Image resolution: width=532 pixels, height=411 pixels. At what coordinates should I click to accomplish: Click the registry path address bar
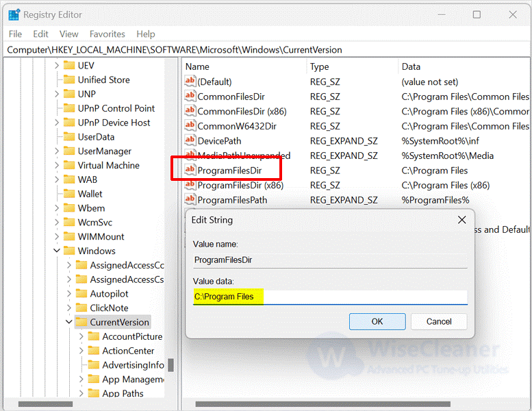(x=266, y=50)
